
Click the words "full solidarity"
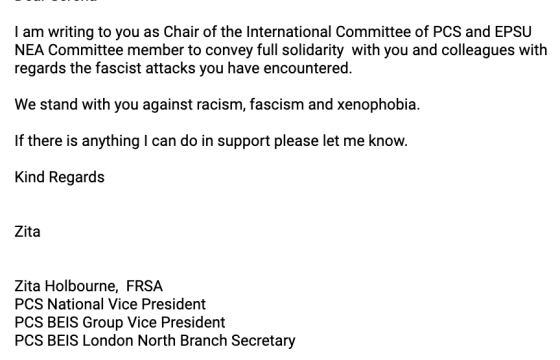click(300, 50)
